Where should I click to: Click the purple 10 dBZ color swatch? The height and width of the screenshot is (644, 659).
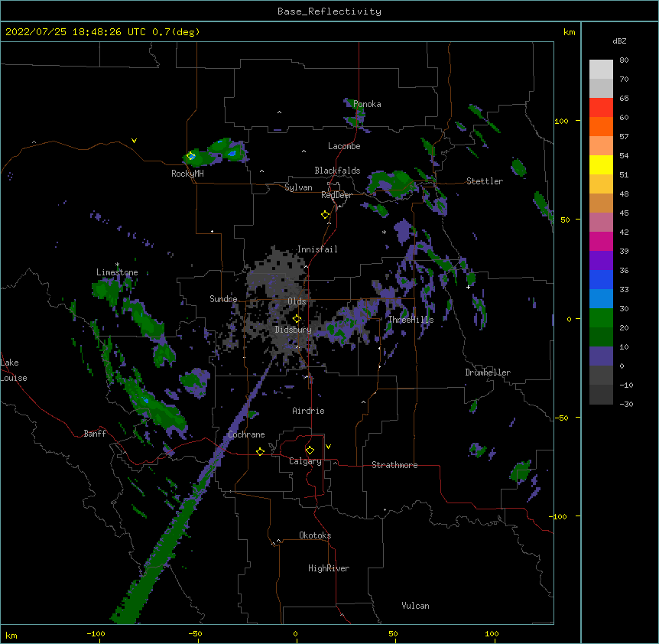coord(601,356)
